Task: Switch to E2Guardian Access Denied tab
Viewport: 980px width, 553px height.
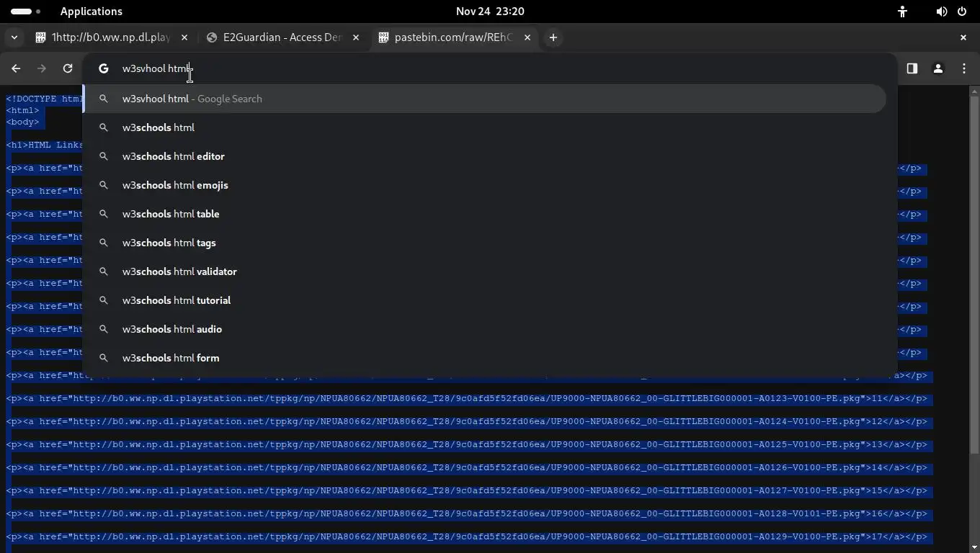Action: (283, 37)
